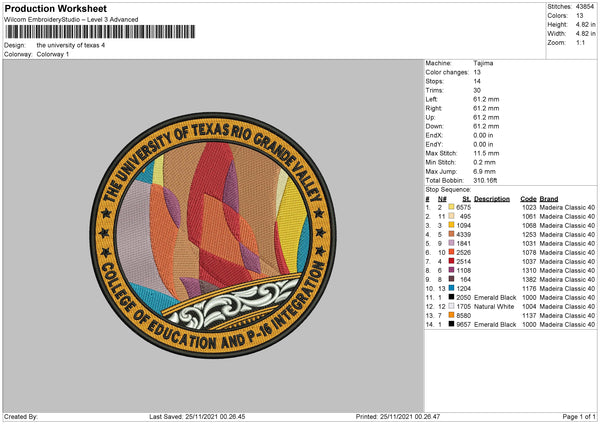Viewport: 600px width, 424px height.
Task: Click the Stops value '14'
Action: (x=477, y=81)
